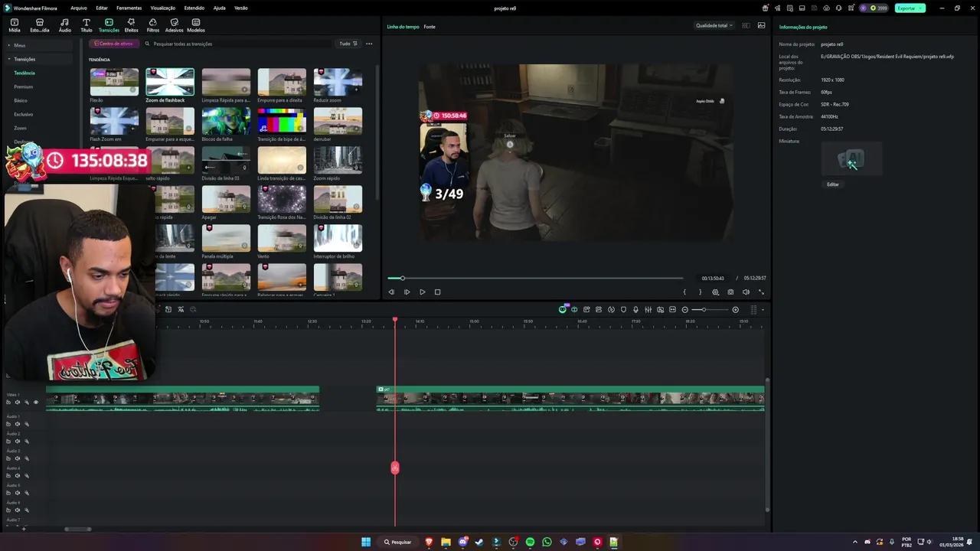Mute the Video 1 track

(18, 403)
